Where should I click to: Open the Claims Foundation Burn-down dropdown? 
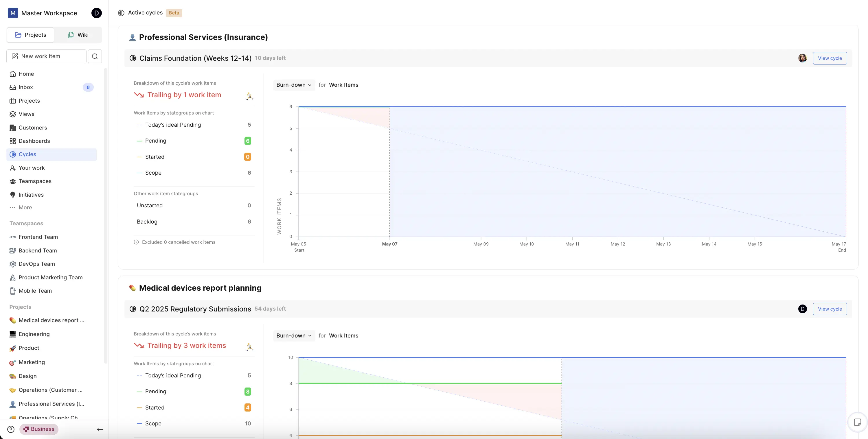[x=294, y=85]
